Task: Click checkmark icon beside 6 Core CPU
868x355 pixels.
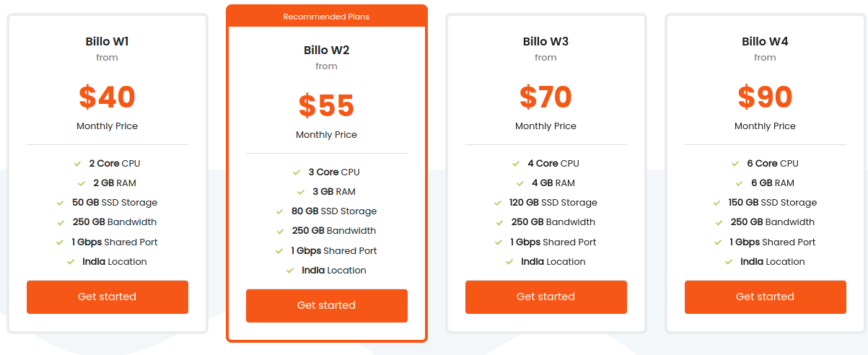Action: 735,164
